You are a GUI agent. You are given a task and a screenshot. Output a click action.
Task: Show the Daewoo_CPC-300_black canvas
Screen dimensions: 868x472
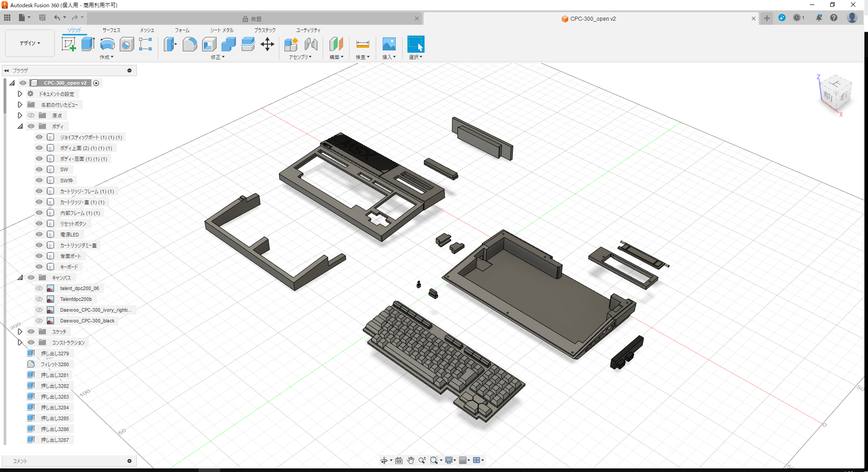[x=39, y=320]
